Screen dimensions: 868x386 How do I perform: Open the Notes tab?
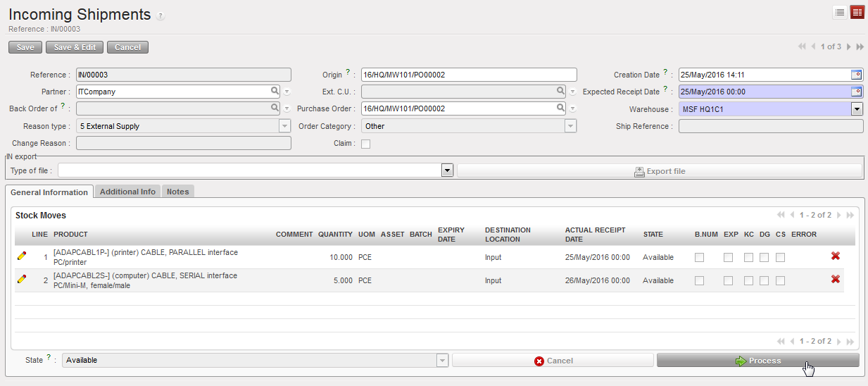tap(177, 192)
